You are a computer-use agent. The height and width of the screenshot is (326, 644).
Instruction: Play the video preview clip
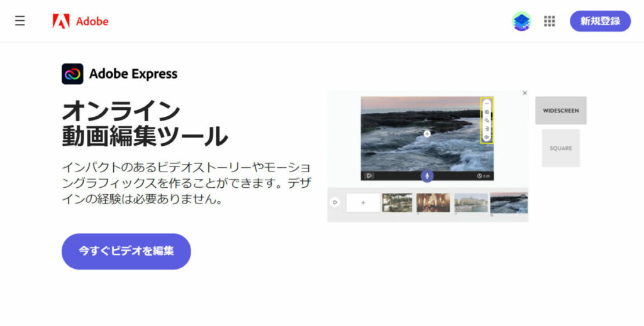click(x=369, y=176)
